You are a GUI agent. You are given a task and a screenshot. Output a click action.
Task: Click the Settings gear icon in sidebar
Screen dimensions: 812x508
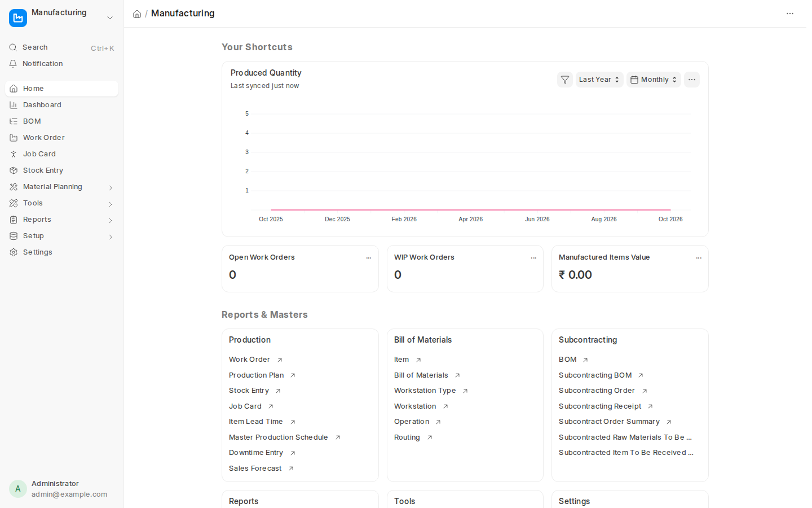[14, 252]
